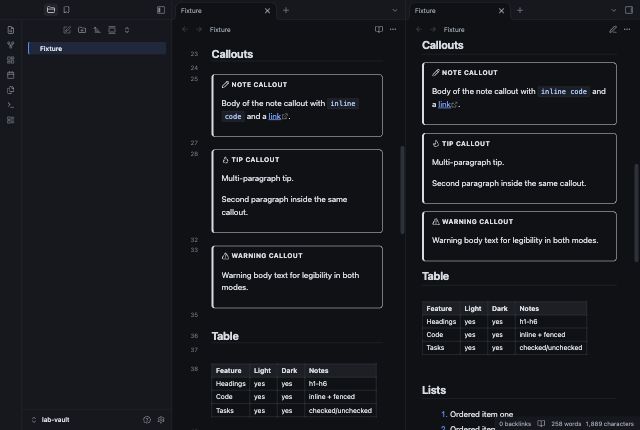Follow the link in left note callout

pos(275,117)
